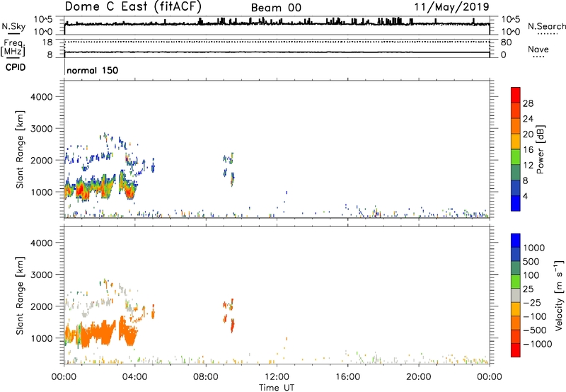
Task: Click the "Time UT" axis title
Action: click(x=277, y=388)
